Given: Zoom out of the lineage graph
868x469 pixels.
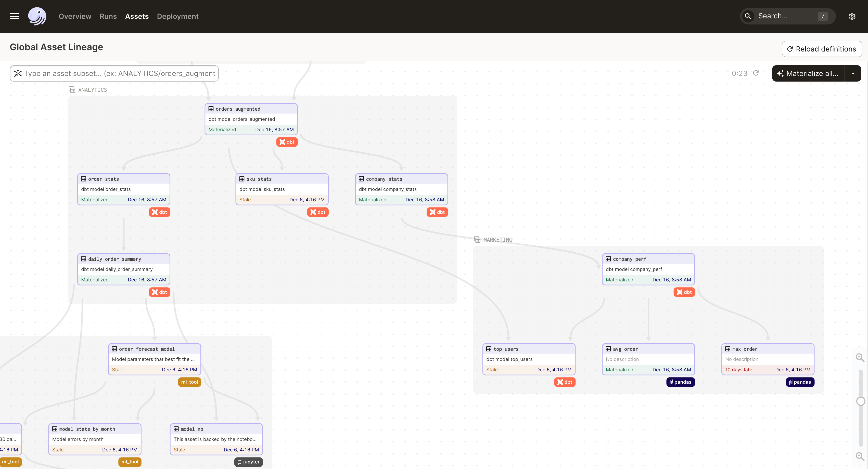Looking at the screenshot, I should (860, 457).
